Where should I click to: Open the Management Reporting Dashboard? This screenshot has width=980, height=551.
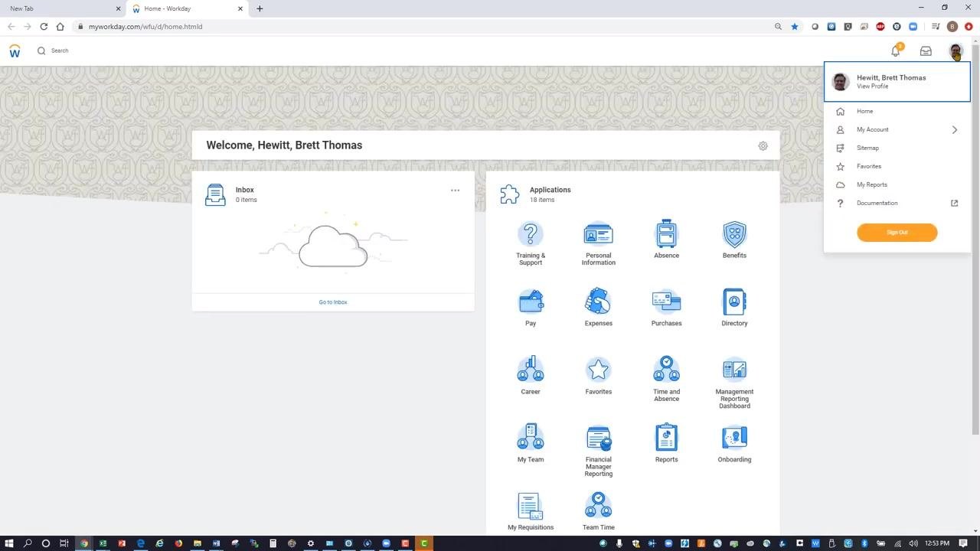tap(734, 383)
